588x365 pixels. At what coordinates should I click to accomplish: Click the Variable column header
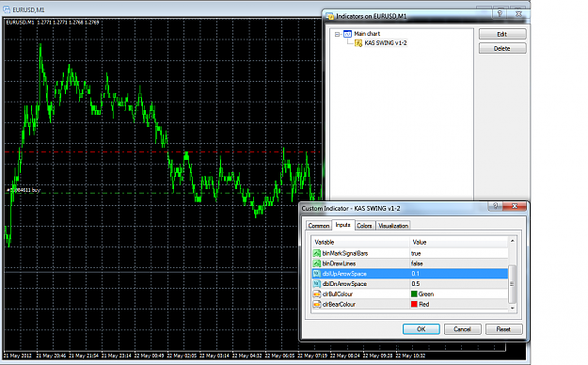(360, 243)
